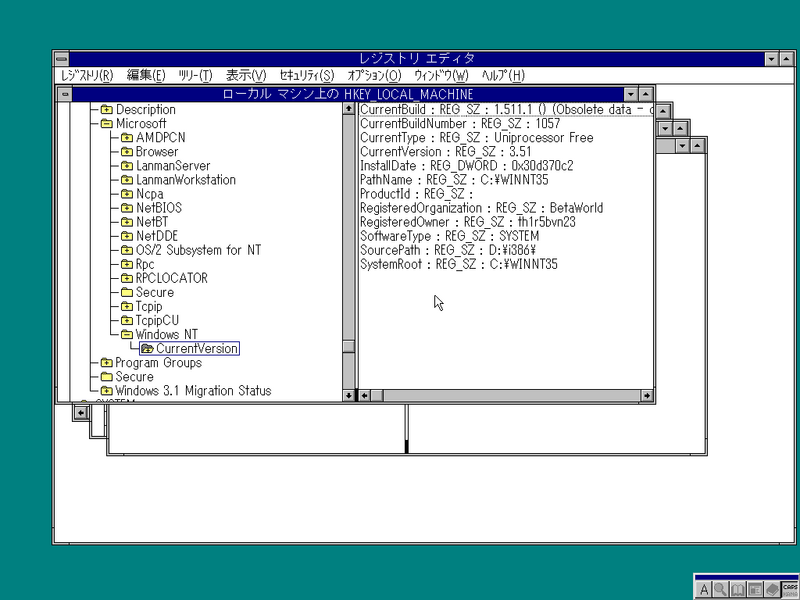Screen dimensions: 800x600
Task: Open the ヘルプ(H) menu
Action: [x=503, y=76]
